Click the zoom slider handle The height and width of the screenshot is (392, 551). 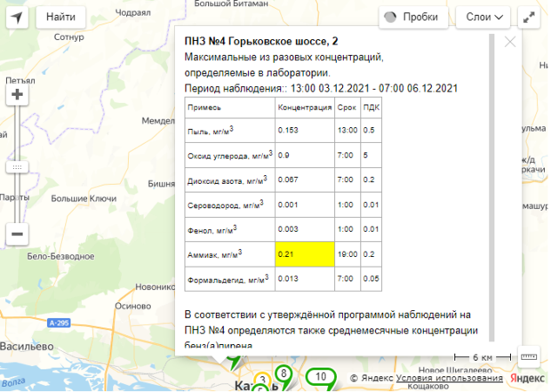(x=17, y=166)
